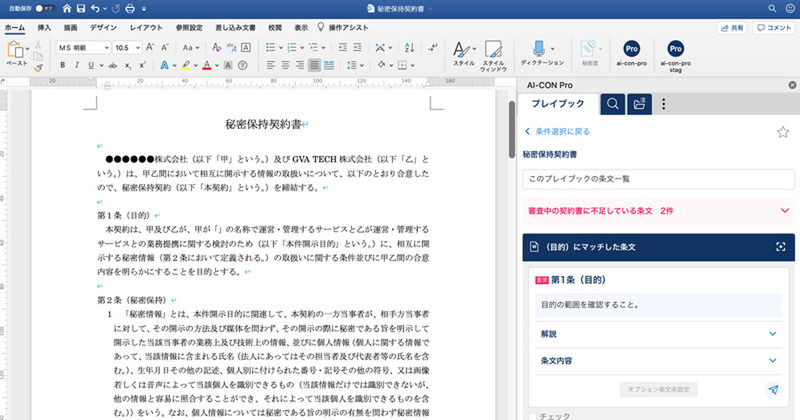Clear all formatting with the eraser A icon
The image size is (800, 420).
pos(216,47)
